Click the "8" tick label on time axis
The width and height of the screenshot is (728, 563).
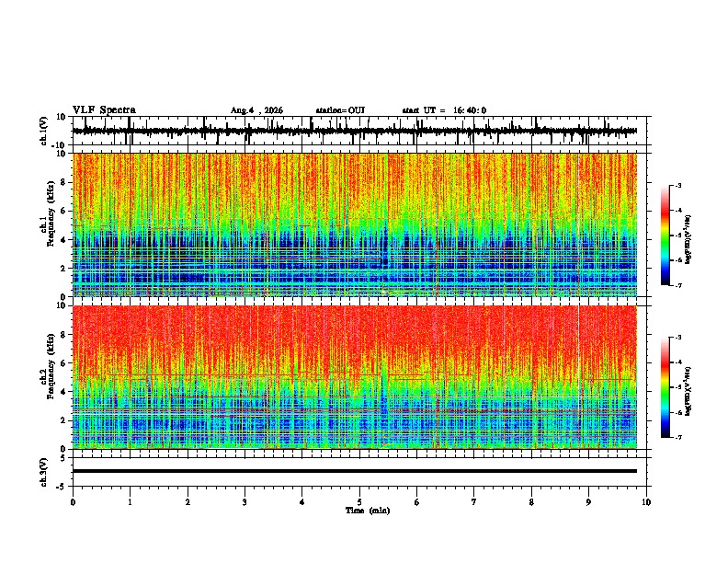tap(531, 502)
